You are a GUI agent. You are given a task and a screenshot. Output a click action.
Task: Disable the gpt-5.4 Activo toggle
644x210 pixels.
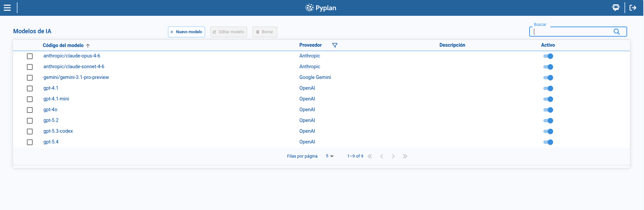548,142
